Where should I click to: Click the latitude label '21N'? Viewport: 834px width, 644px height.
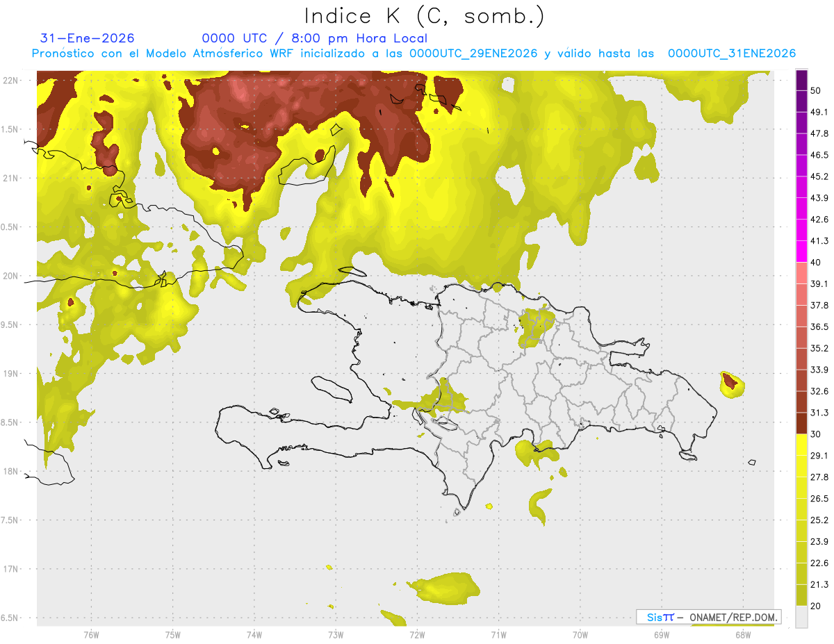click(x=11, y=179)
